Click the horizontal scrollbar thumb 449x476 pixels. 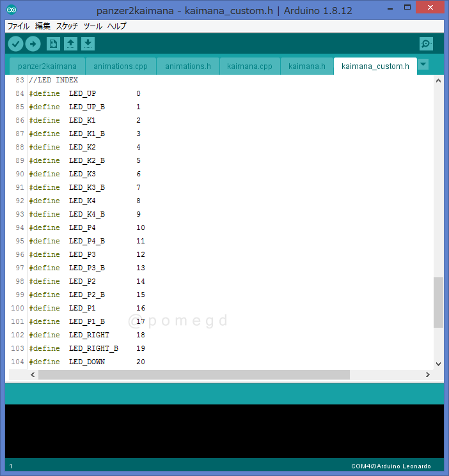coord(194,374)
